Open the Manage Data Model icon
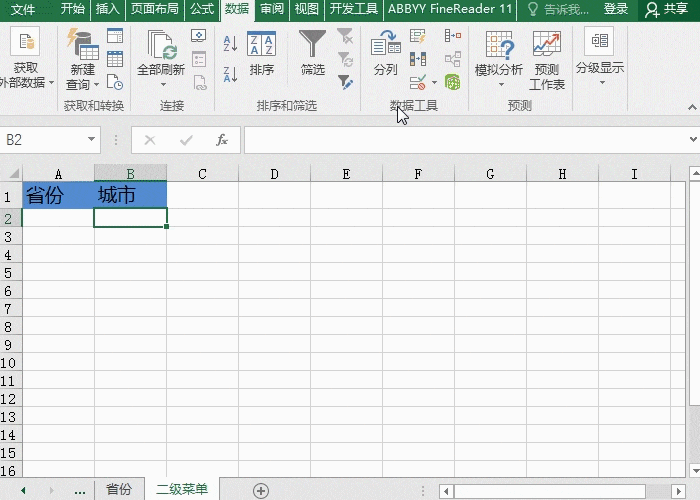 pos(453,83)
